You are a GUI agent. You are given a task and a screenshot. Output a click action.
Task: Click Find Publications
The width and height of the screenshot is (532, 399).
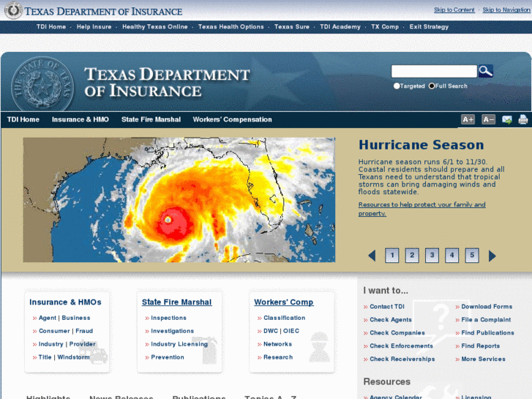click(487, 333)
